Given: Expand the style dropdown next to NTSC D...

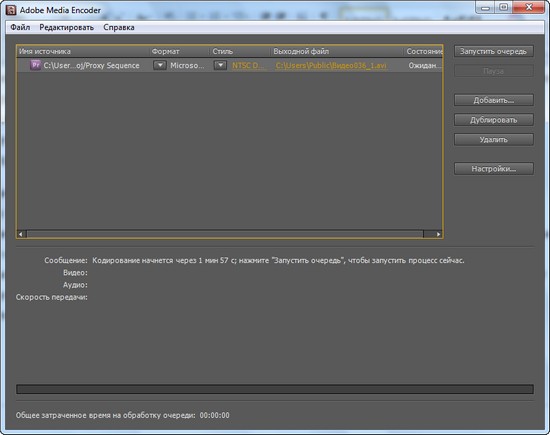Looking at the screenshot, I should click(x=220, y=65).
